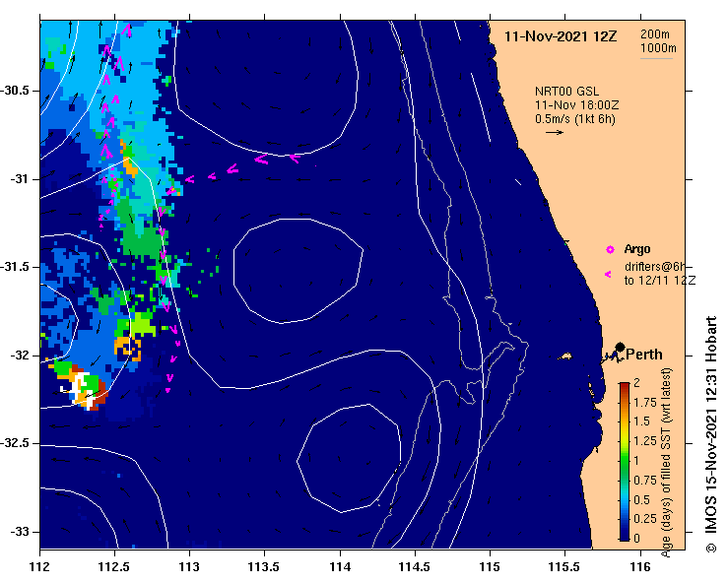Image resolution: width=728 pixels, height=583 pixels.
Task: Click the orange ring patch near -32 latitude
Action: click(x=127, y=349)
